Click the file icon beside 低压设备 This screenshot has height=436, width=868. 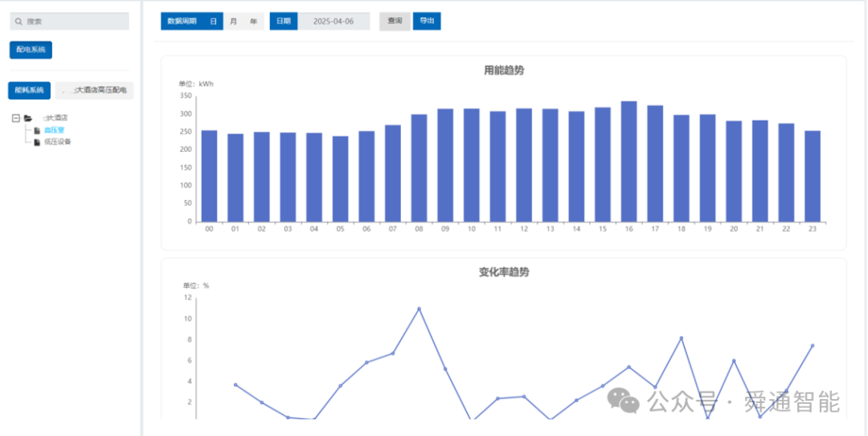tap(37, 142)
